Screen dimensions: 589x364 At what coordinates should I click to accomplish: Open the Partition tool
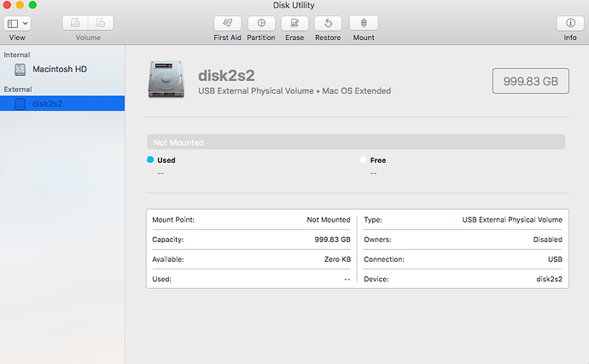pyautogui.click(x=261, y=23)
